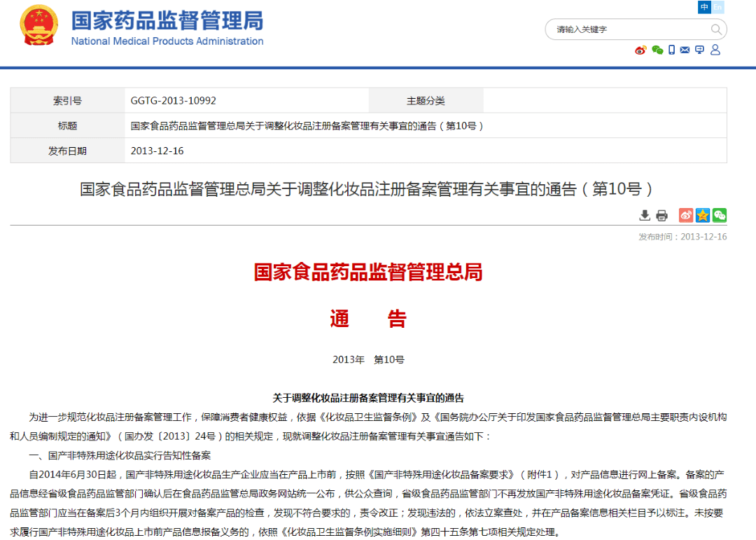Open the Weibo icon in the header
The height and width of the screenshot is (540, 756).
(x=640, y=50)
